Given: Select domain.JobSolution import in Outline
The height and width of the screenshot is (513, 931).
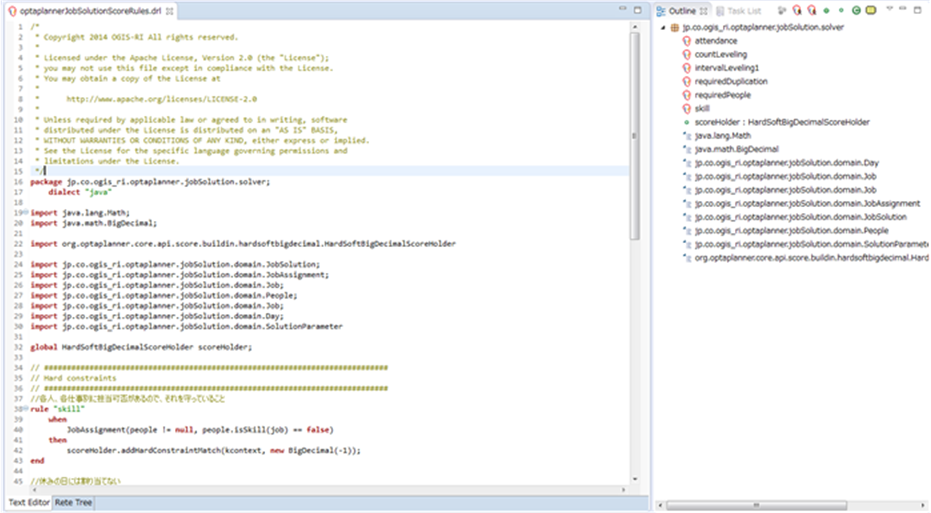Looking at the screenshot, I should click(x=800, y=217).
